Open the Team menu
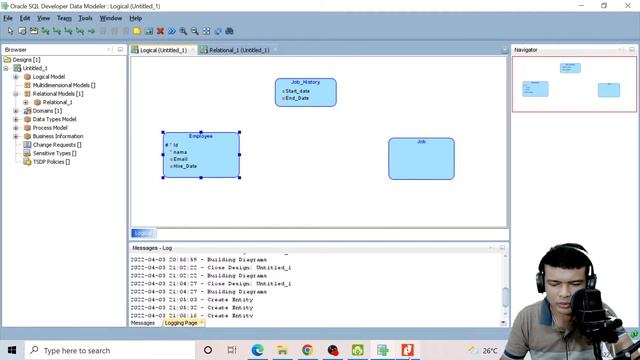The height and width of the screenshot is (360, 640). 64,18
